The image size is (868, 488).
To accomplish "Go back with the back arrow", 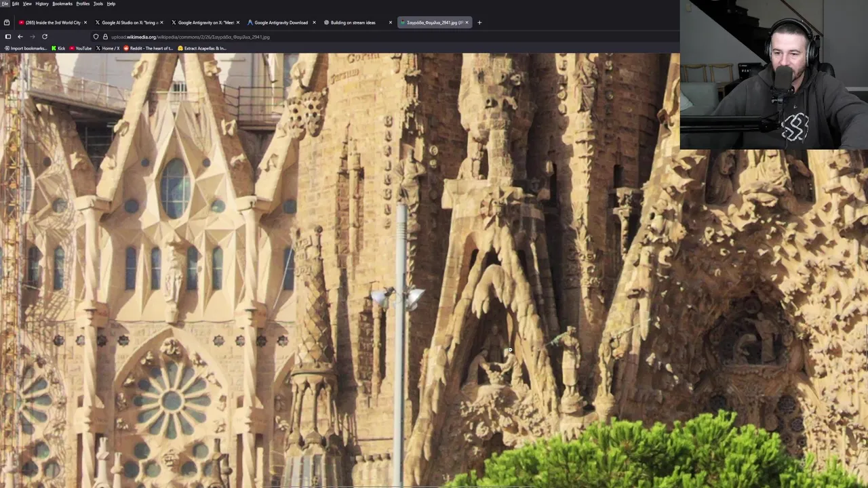I will [x=20, y=37].
